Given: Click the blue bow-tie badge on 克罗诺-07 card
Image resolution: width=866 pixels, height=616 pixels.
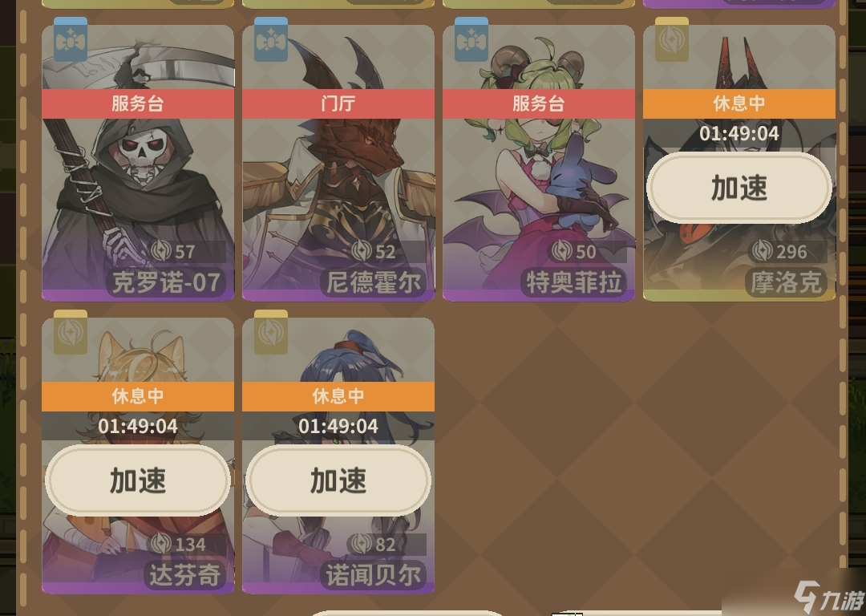Looking at the screenshot, I should 70,39.
